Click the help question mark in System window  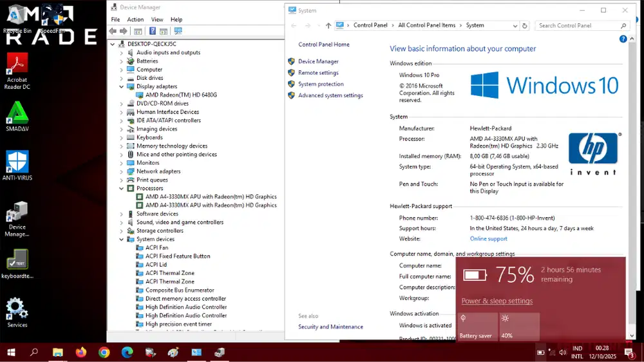(623, 39)
